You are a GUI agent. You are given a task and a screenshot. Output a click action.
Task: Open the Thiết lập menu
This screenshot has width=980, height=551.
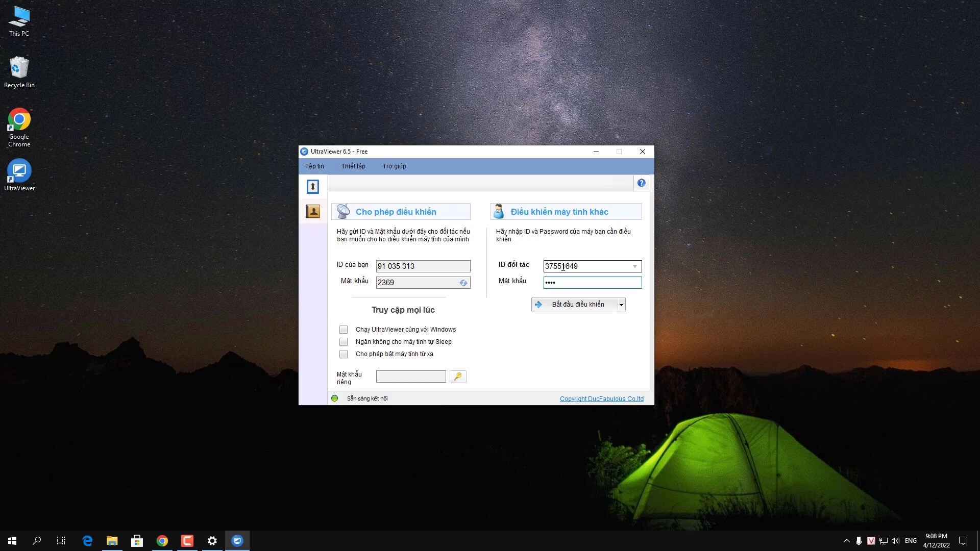[353, 166]
